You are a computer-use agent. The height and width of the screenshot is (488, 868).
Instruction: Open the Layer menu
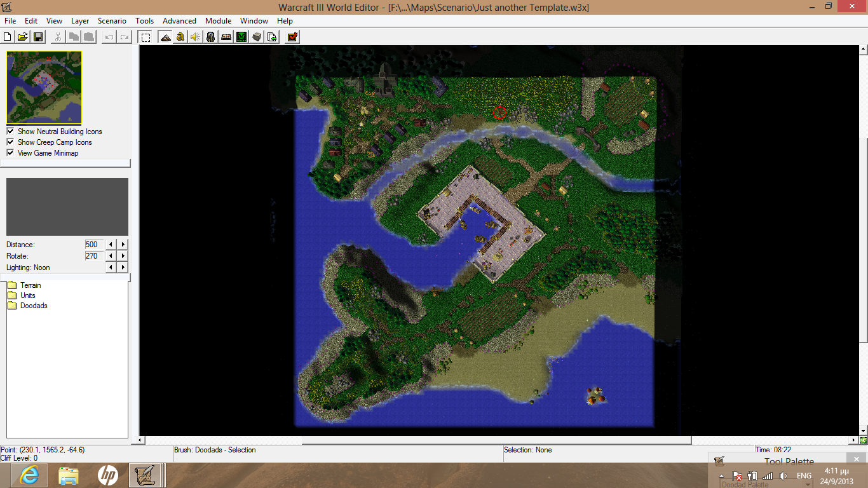click(x=80, y=21)
